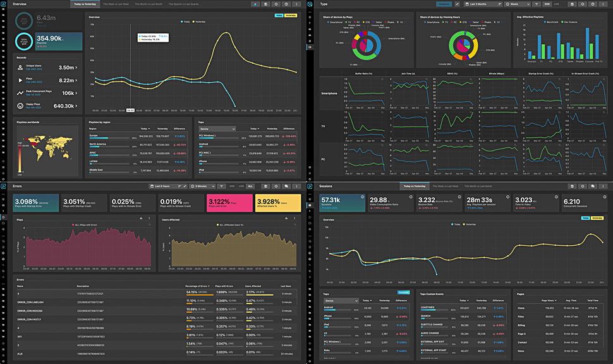This screenshot has width=613, height=364.
Task: Click the save icon in Overview panel toolbar
Action: (266, 4)
